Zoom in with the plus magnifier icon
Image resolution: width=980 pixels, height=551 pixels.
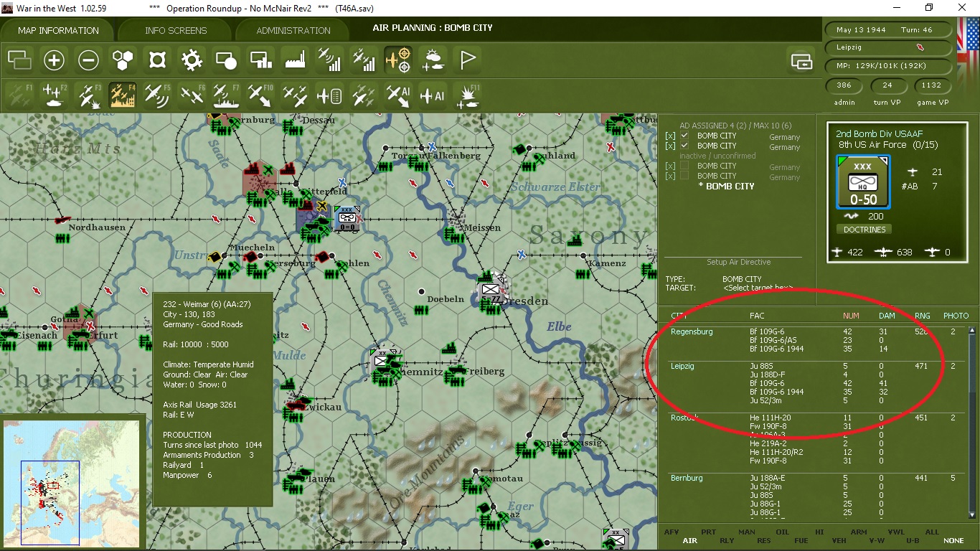click(54, 60)
